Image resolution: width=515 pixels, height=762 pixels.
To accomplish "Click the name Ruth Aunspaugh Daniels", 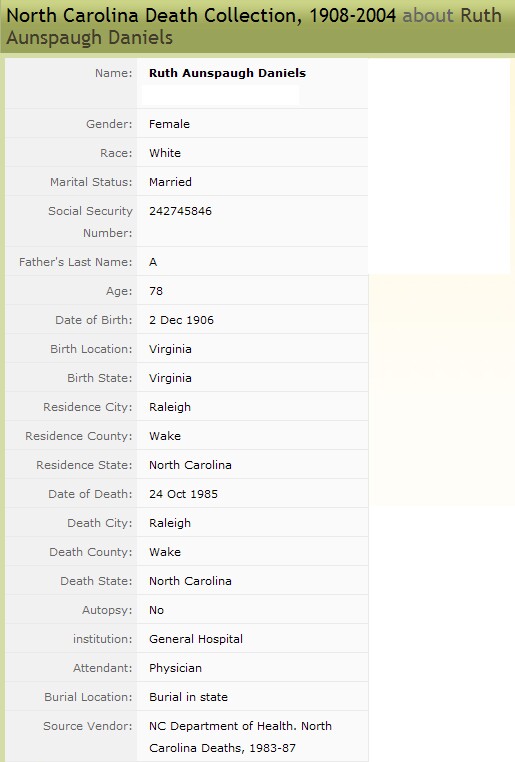I will 227,73.
